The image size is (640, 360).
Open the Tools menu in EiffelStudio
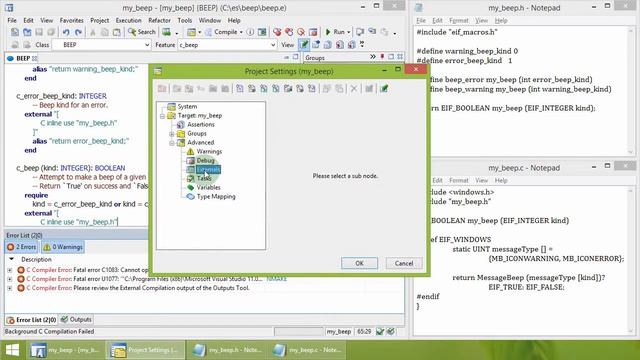click(184, 20)
